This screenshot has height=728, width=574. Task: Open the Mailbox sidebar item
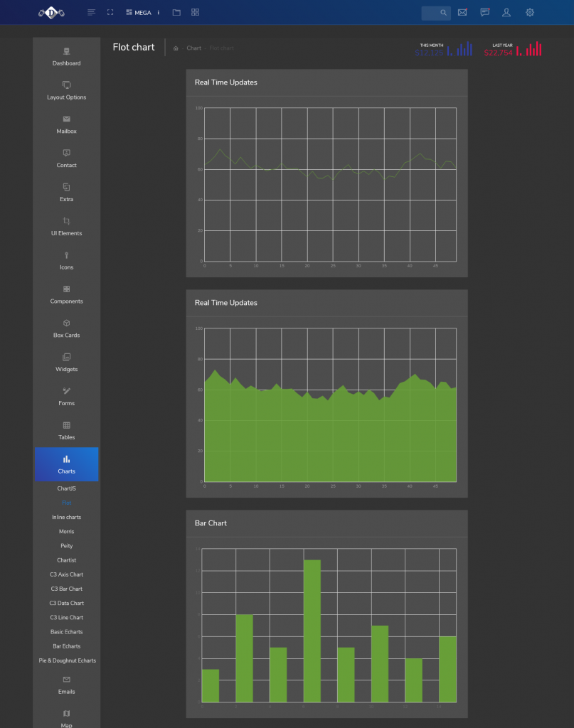pos(66,124)
